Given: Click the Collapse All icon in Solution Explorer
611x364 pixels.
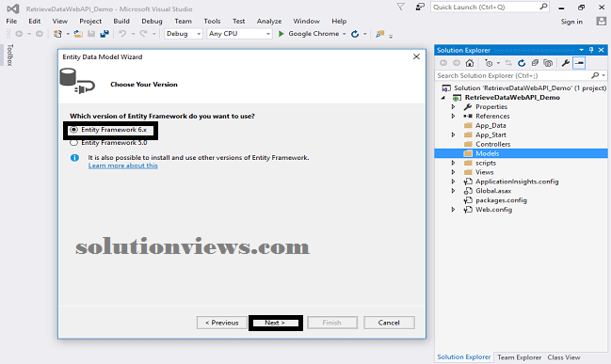Looking at the screenshot, I should pyautogui.click(x=535, y=63).
